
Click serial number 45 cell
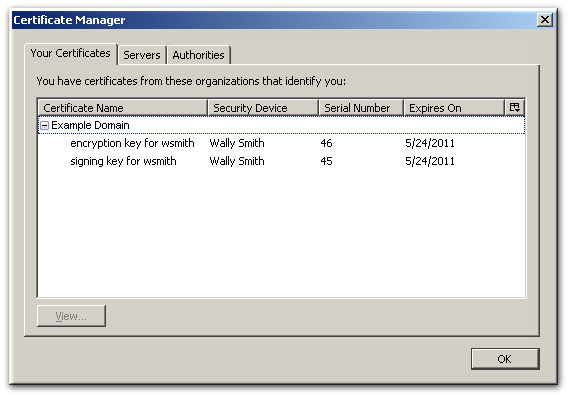coord(326,161)
